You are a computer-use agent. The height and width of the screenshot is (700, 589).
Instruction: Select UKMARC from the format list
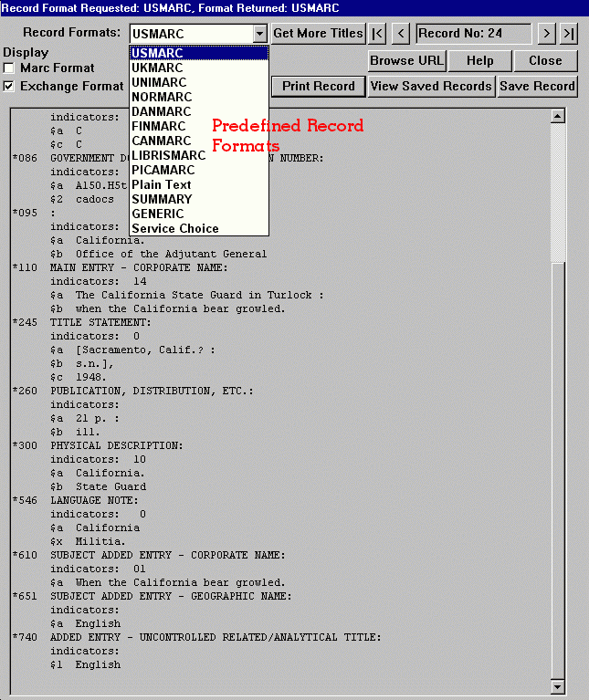(x=199, y=68)
